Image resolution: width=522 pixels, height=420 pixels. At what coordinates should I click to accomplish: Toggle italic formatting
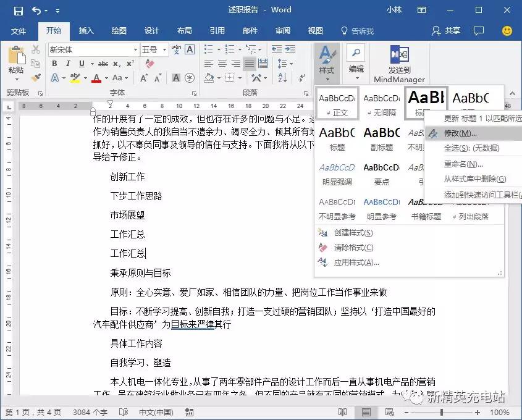coord(68,64)
